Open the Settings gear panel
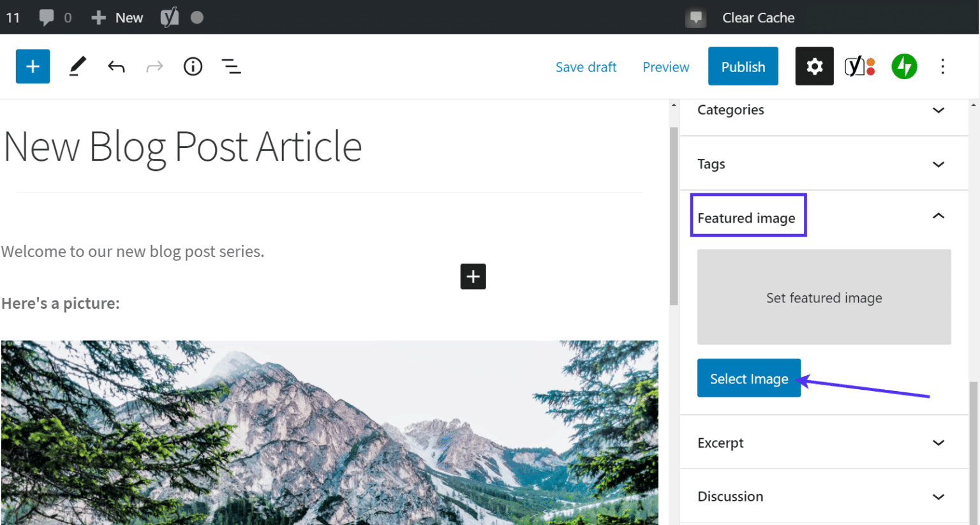The width and height of the screenshot is (980, 525). coord(814,66)
